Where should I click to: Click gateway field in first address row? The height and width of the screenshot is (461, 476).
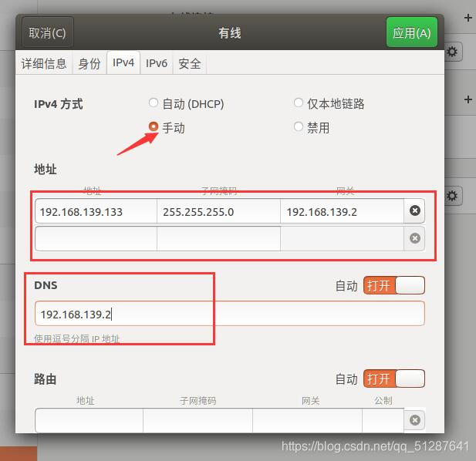(342, 211)
